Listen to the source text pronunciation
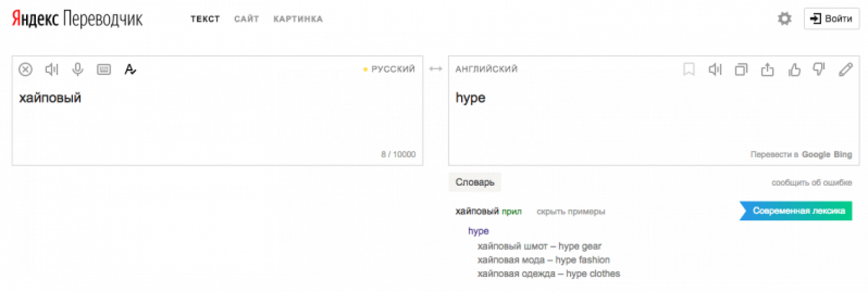 click(52, 69)
